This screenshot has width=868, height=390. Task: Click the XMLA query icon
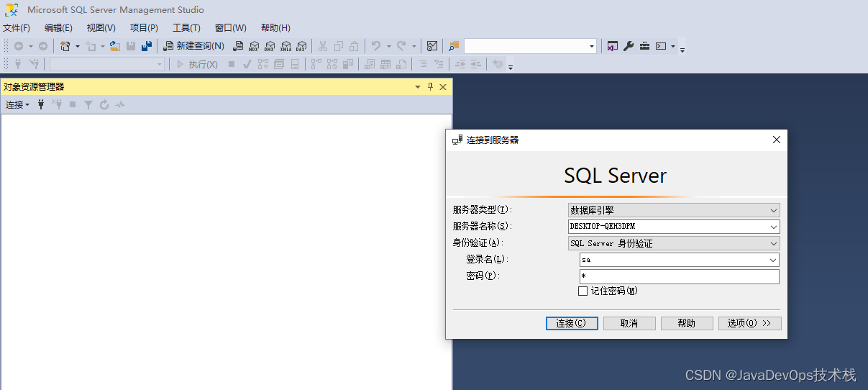[x=285, y=46]
